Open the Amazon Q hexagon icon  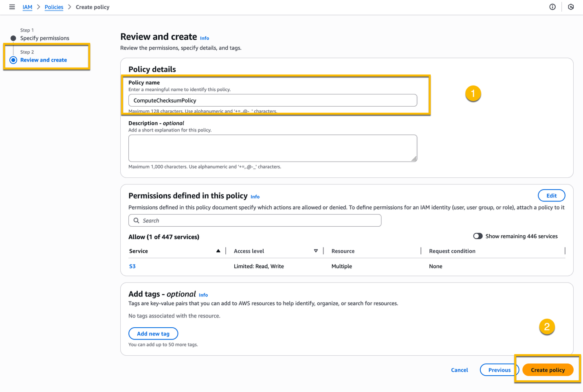(x=571, y=7)
